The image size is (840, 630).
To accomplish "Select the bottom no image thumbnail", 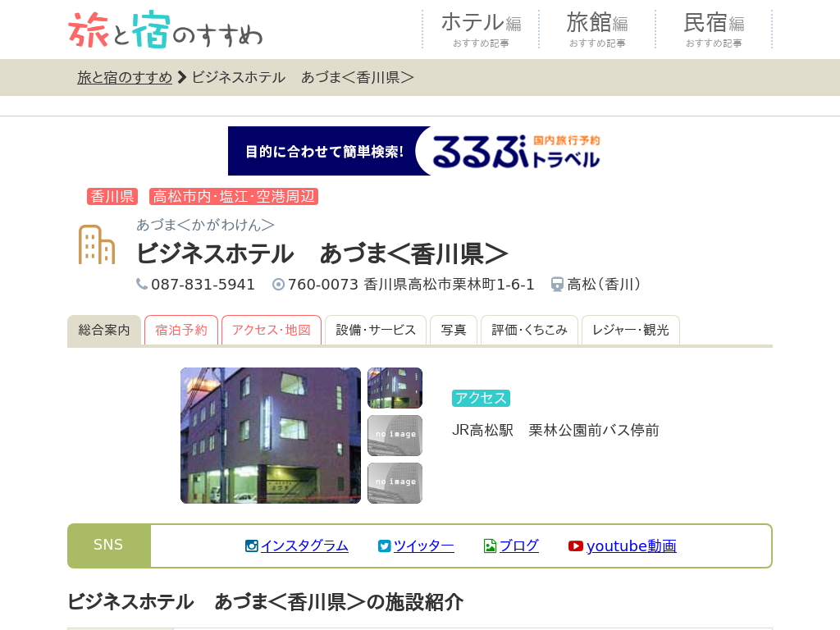I will (x=395, y=483).
